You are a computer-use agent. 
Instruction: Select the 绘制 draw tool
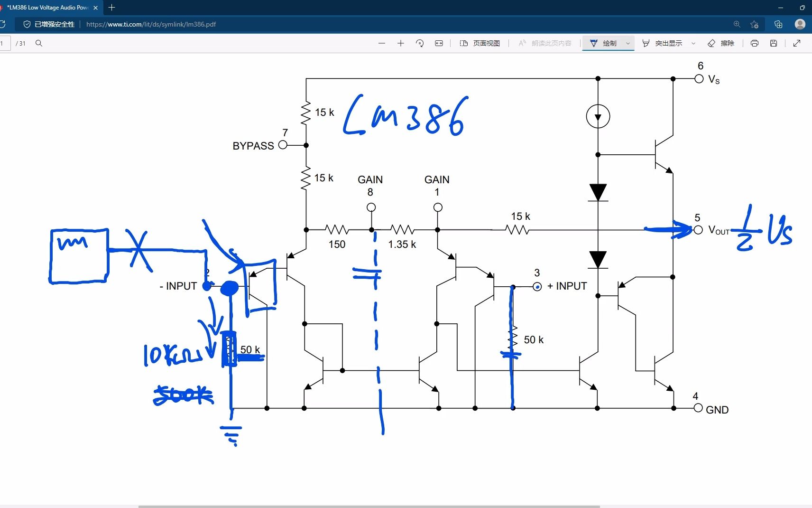point(603,43)
